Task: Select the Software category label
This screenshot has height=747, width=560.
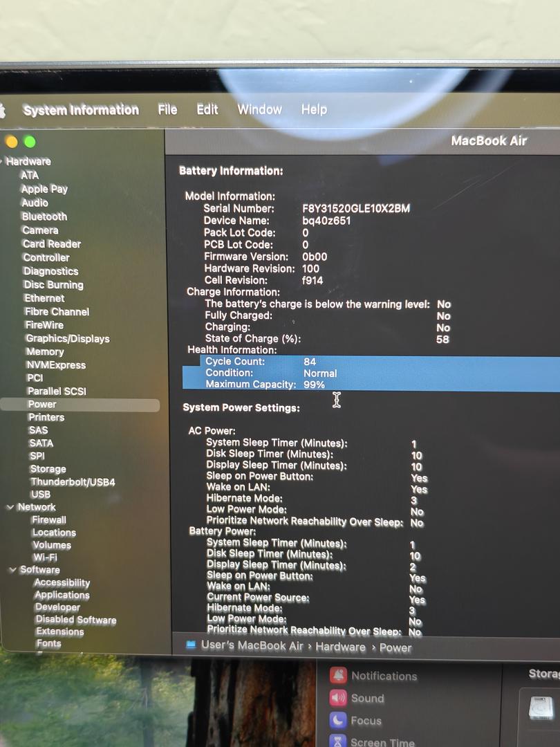Action: (40, 570)
